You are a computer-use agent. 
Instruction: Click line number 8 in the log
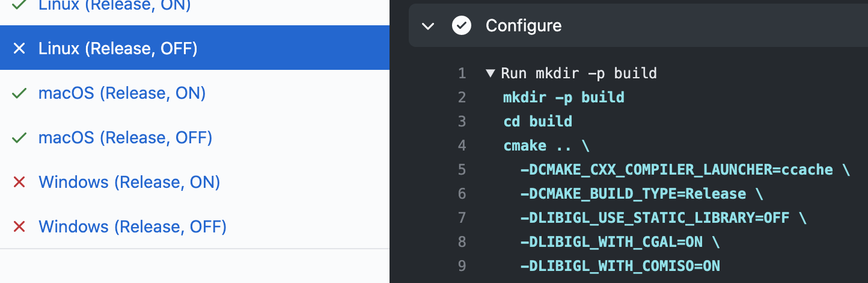coord(462,242)
